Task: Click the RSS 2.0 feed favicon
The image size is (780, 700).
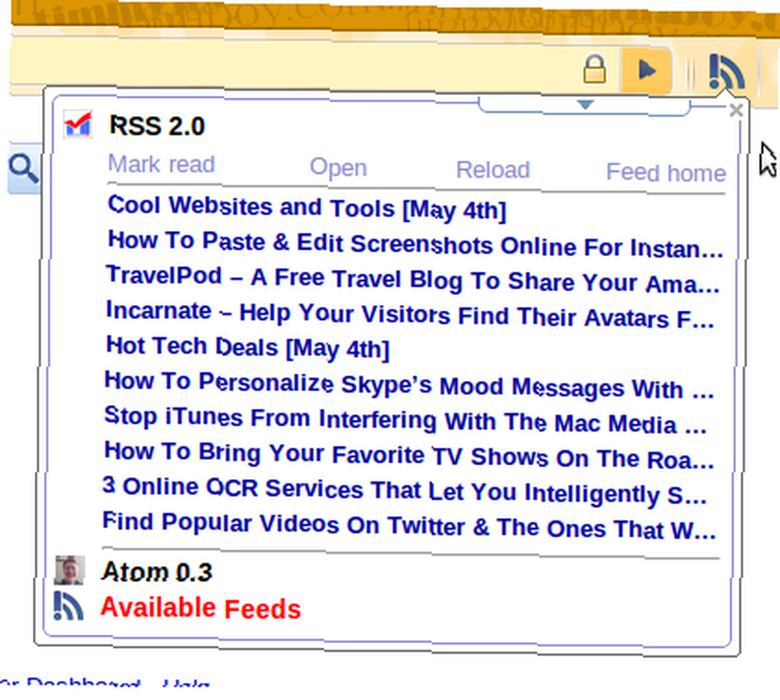Action: coord(78,124)
